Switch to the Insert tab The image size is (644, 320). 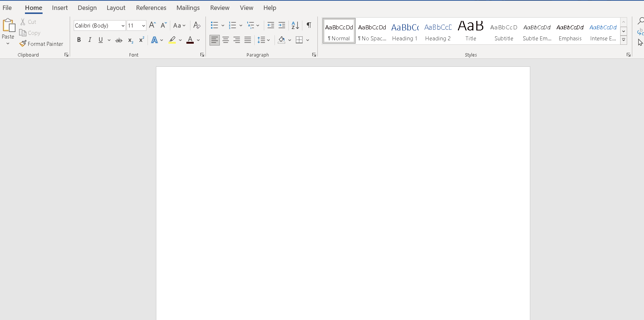pyautogui.click(x=60, y=8)
